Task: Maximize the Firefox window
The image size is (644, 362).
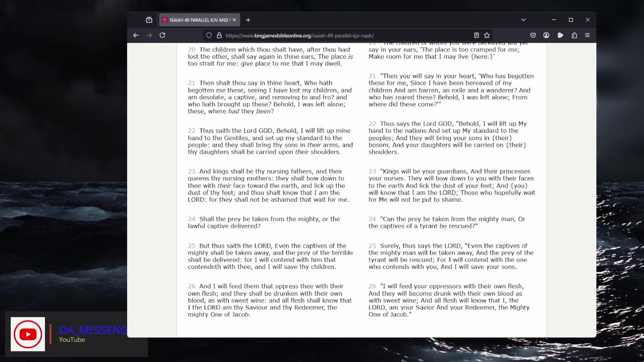Action: pyautogui.click(x=571, y=20)
